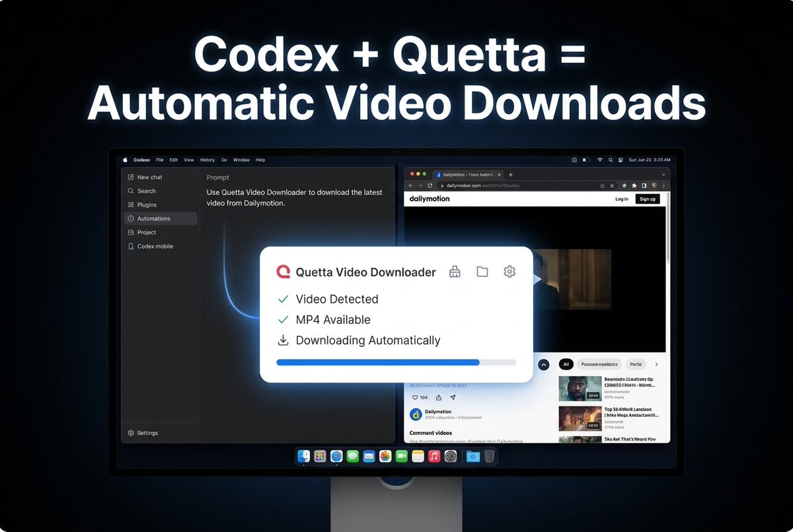Open Launchpad from the Dock
The width and height of the screenshot is (793, 532).
click(x=320, y=456)
